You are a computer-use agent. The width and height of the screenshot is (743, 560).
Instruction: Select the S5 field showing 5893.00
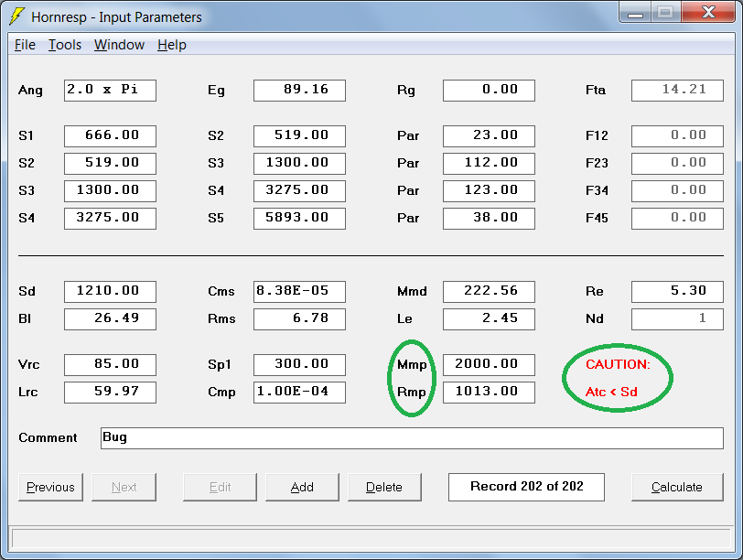[x=299, y=219]
